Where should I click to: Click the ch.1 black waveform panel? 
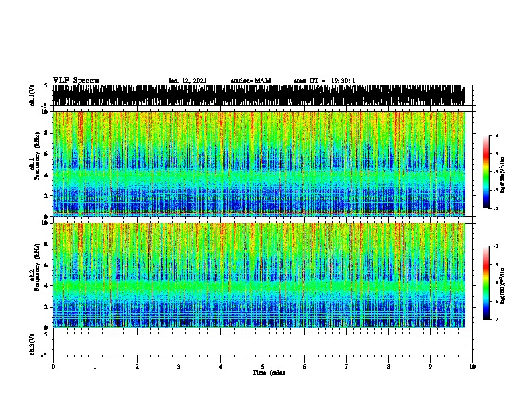259,95
